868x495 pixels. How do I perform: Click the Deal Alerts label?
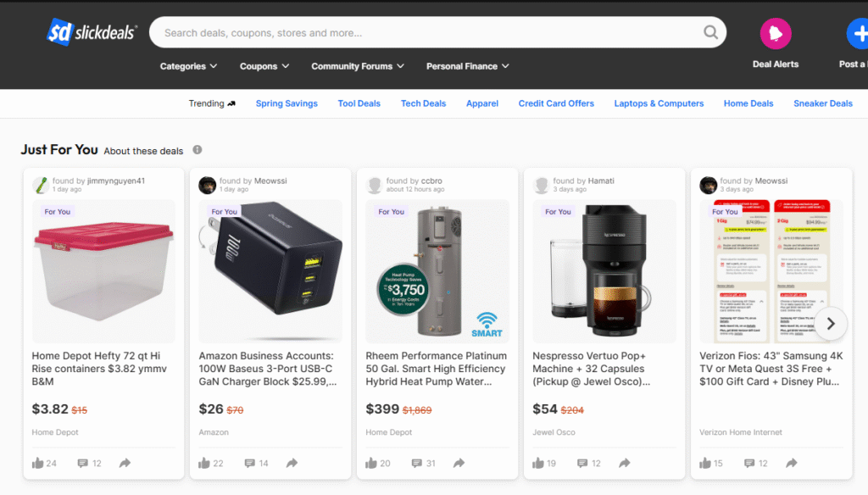[776, 64]
